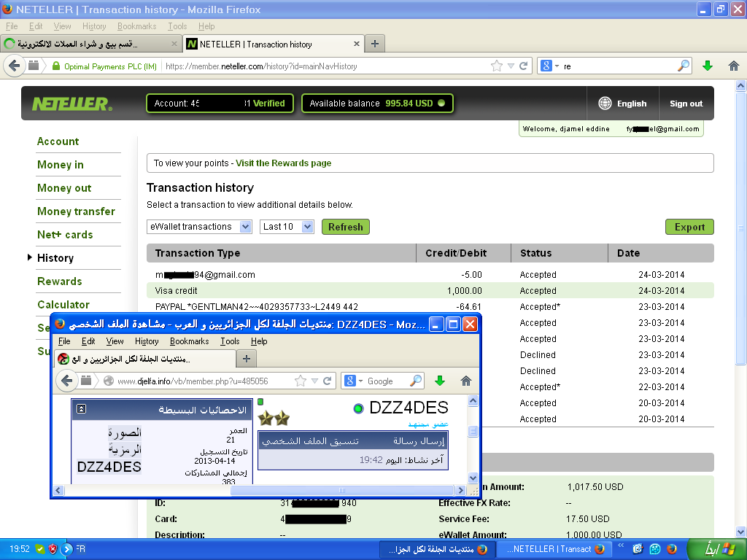
Task: Open Help menu in the djelfa forum window
Action: [x=259, y=341]
